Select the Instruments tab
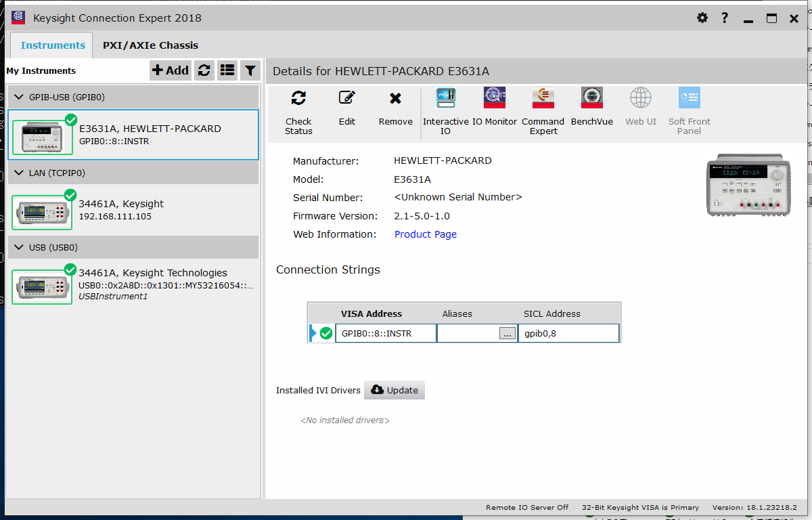The width and height of the screenshot is (812, 520). [x=53, y=45]
